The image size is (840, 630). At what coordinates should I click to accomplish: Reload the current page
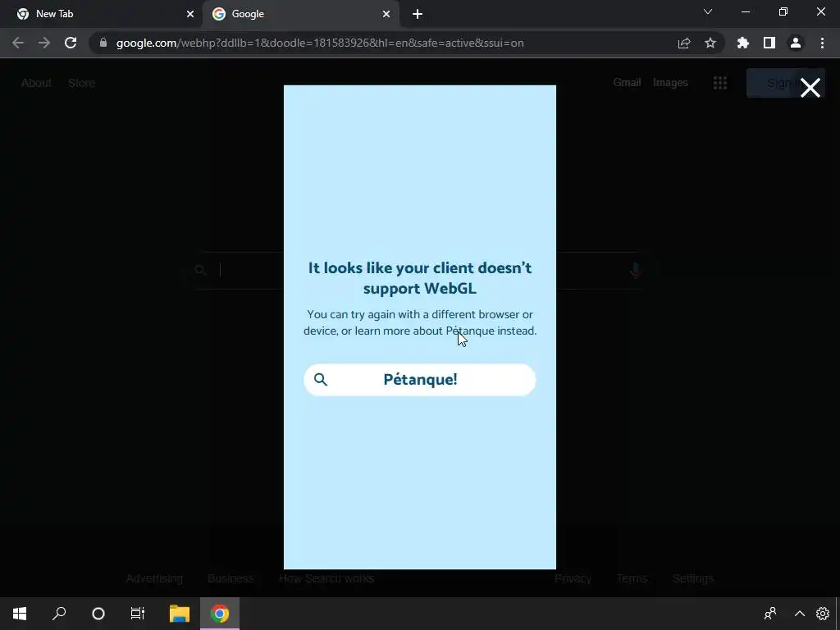(x=71, y=43)
